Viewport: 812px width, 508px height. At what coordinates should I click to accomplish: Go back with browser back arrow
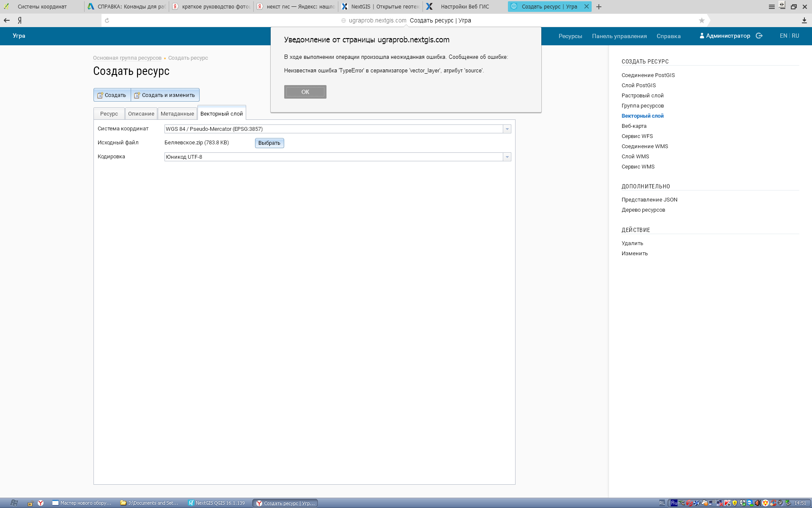(7, 20)
